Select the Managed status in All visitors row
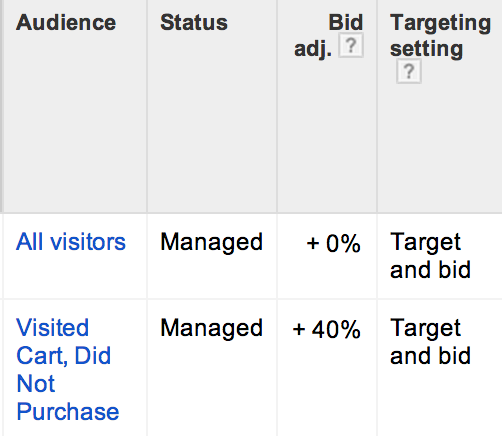 [211, 243]
